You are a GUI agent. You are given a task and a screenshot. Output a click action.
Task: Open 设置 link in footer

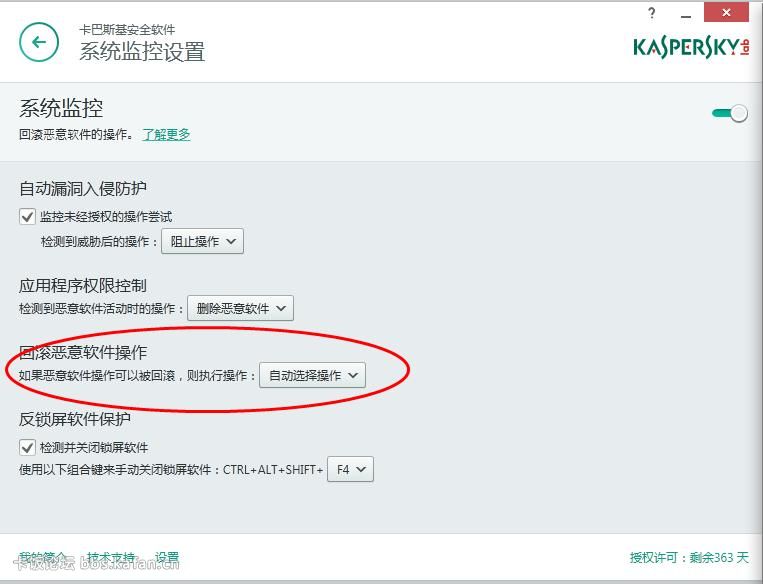pos(167,558)
